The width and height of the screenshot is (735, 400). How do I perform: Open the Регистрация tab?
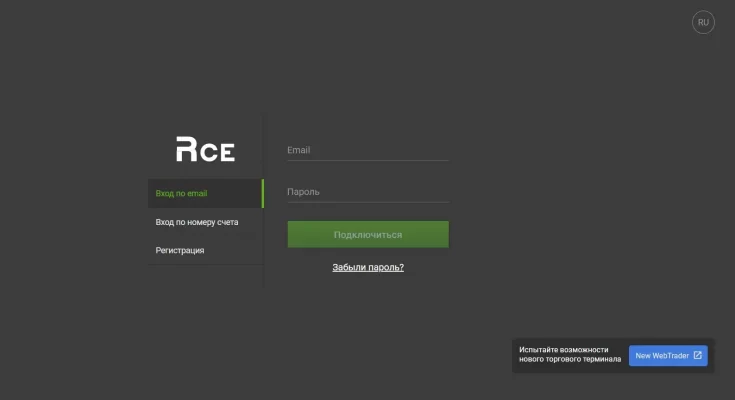206,250
